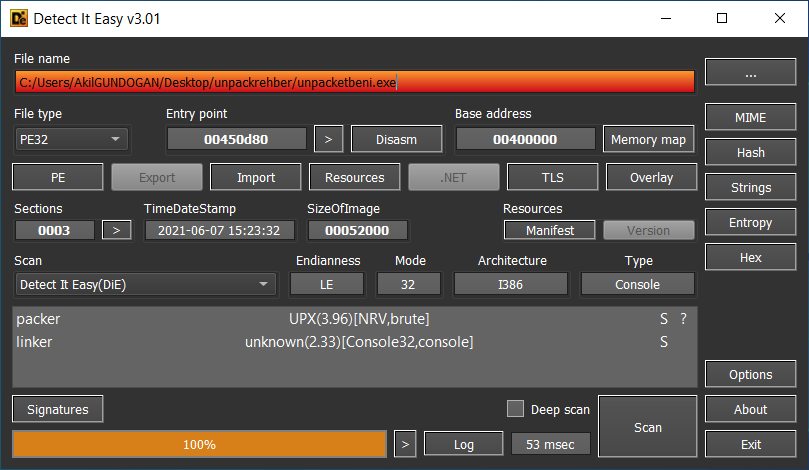This screenshot has width=809, height=470.
Task: Enable the Deep scan checkbox
Action: tap(515, 409)
